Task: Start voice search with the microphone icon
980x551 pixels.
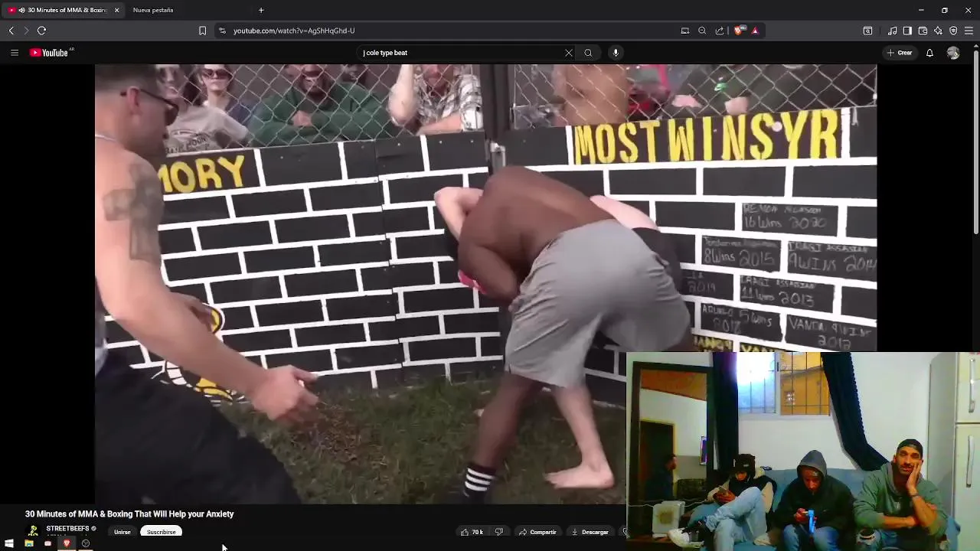Action: [616, 53]
